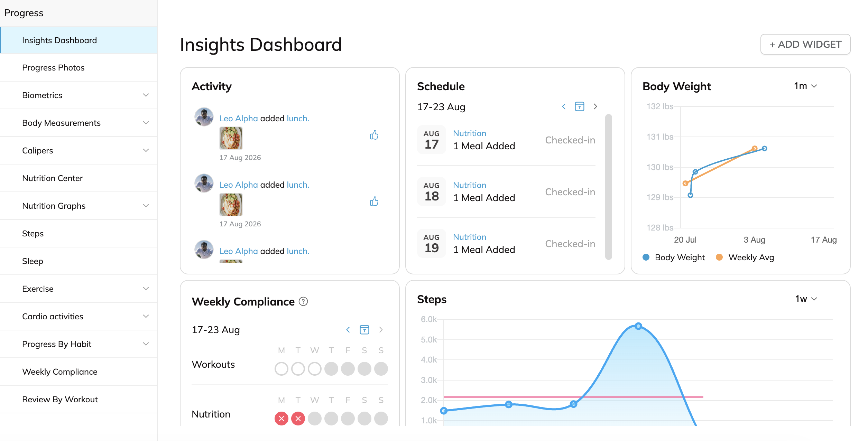Open Steps 1w range dropdown
868x441 pixels.
click(806, 299)
